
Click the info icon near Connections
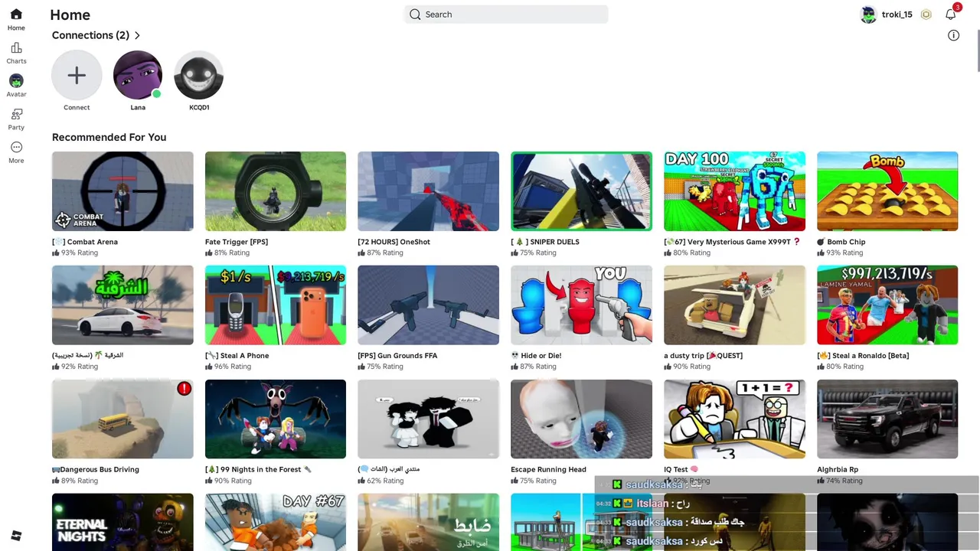[953, 35]
